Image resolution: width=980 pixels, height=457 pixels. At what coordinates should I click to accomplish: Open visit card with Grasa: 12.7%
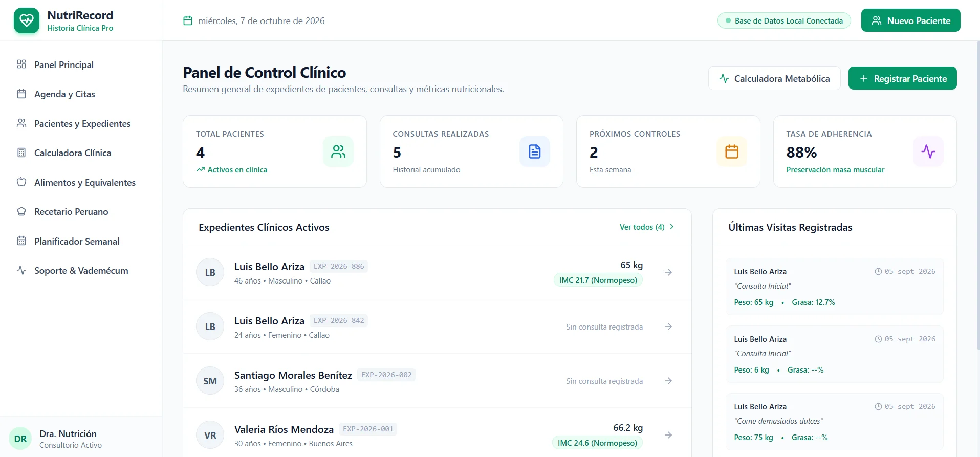pyautogui.click(x=835, y=287)
